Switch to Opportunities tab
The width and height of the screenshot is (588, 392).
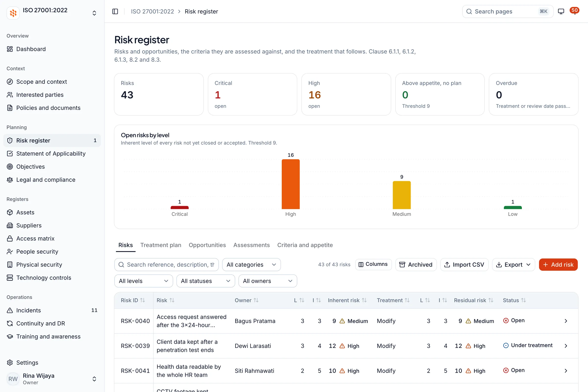[x=207, y=245]
